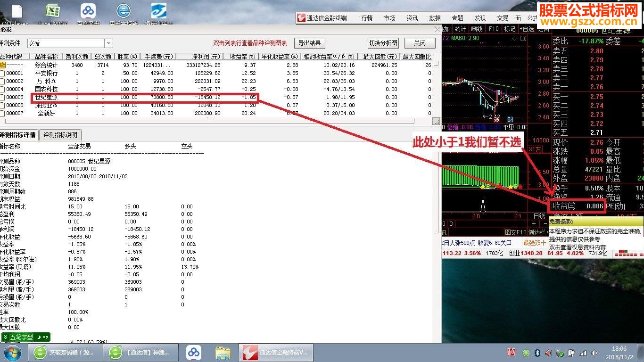The width and height of the screenshot is (644, 362).
Task: Click the 标记 toolbar button
Action: tap(510, 29)
